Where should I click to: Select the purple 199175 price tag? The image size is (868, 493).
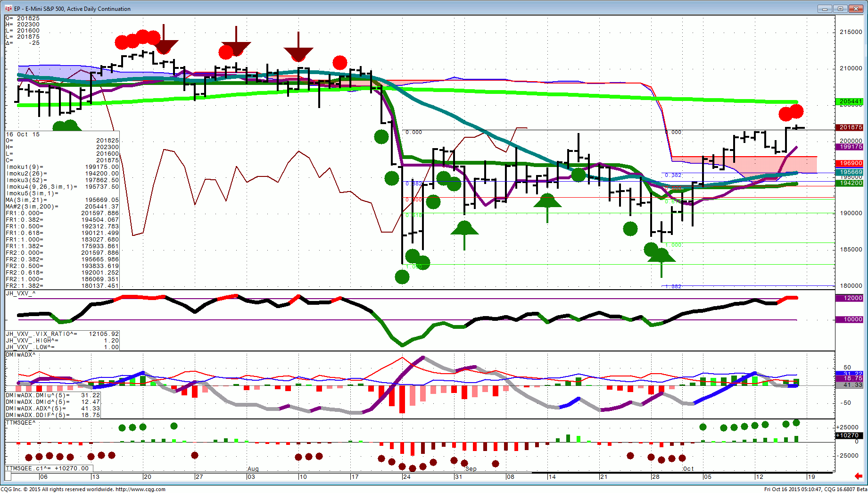coord(849,147)
